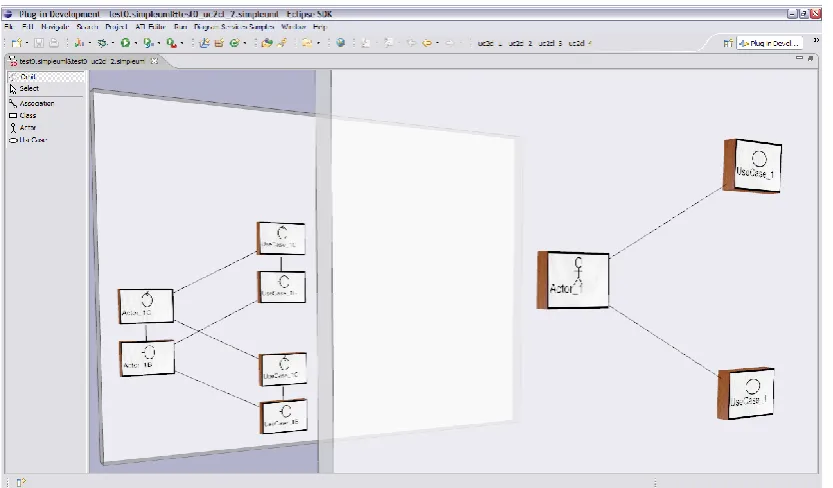Pick the Class tool from palette

click(x=23, y=115)
